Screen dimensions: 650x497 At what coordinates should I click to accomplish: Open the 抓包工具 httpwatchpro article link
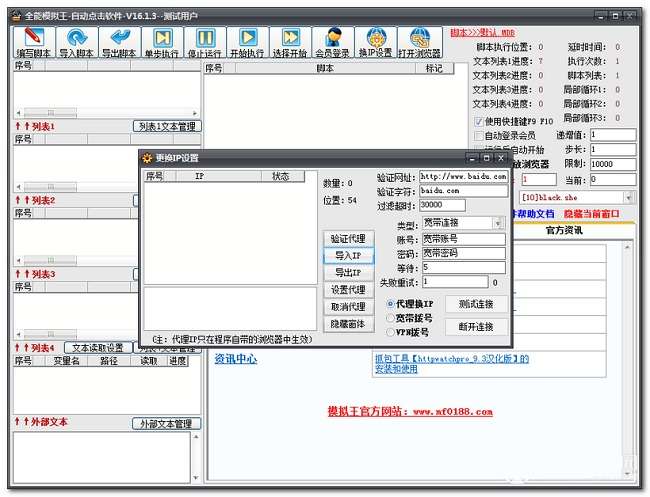coord(452,364)
